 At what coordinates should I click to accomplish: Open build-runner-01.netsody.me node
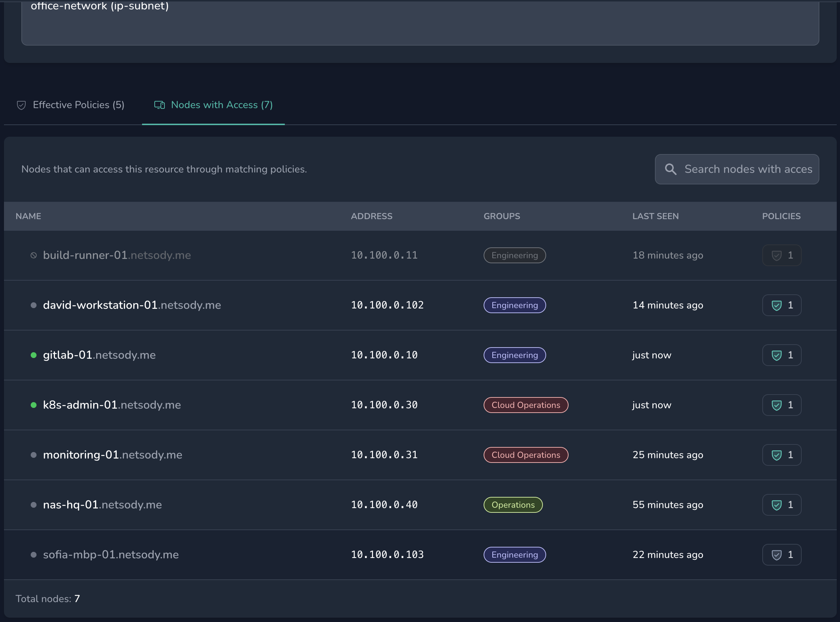click(117, 255)
